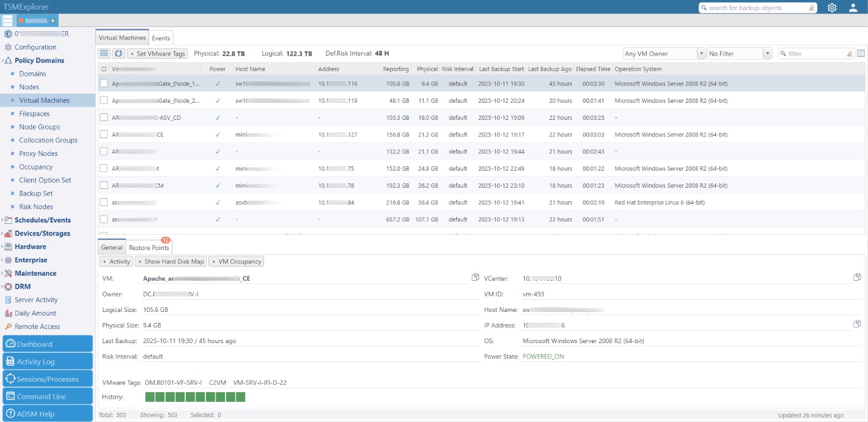This screenshot has width=868, height=422.
Task: Open the list menu icon beside refresh
Action: coord(105,54)
